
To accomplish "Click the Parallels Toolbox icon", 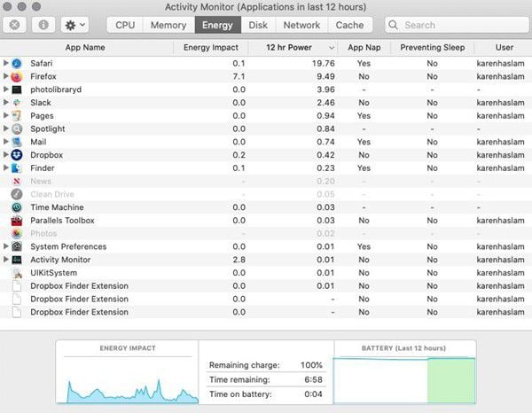I will click(x=17, y=221).
